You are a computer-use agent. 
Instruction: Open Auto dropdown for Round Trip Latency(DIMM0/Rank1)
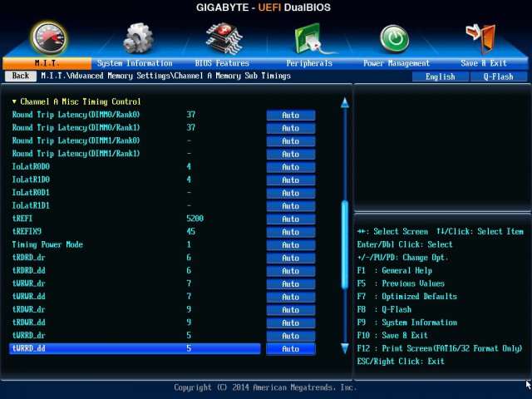tap(291, 128)
